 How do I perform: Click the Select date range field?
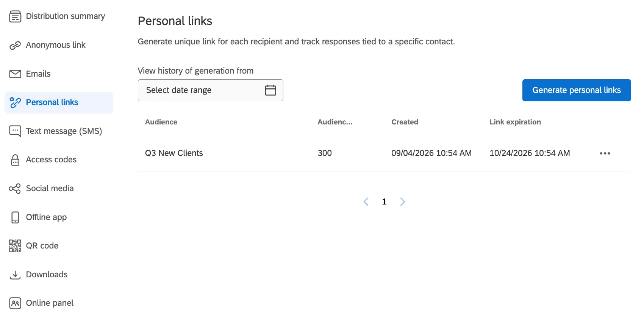(210, 90)
